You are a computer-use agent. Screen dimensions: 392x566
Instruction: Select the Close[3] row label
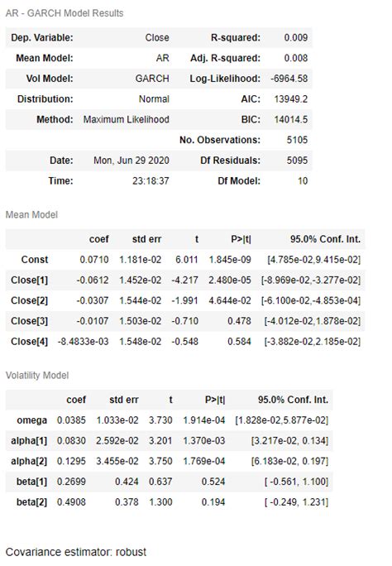tap(29, 321)
